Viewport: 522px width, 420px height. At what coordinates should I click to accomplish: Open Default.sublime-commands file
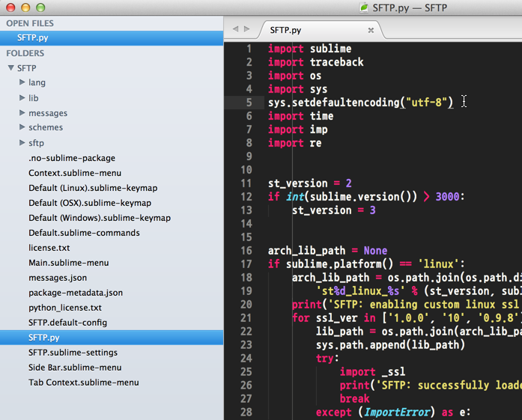coord(84,233)
